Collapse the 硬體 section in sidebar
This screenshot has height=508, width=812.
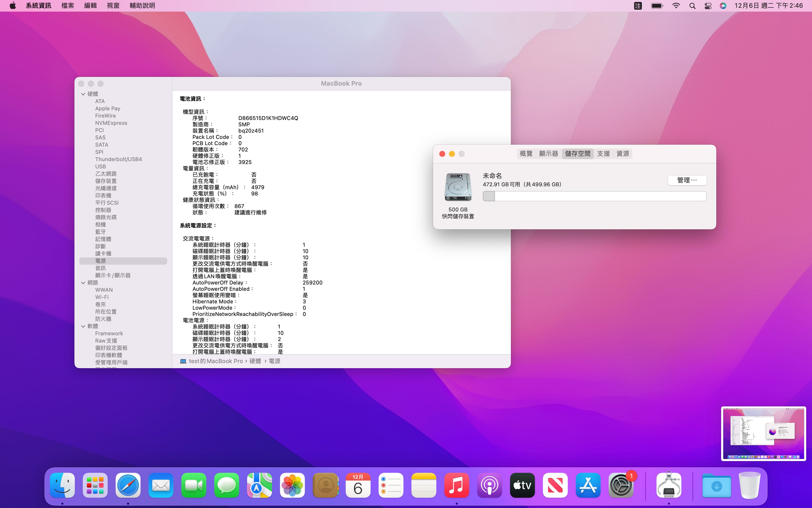(x=83, y=94)
